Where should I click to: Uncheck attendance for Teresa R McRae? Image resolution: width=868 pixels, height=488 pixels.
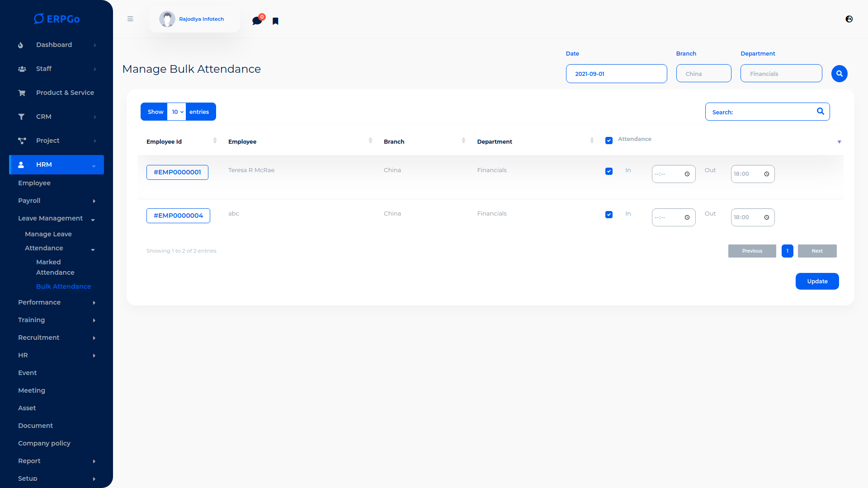[609, 171]
